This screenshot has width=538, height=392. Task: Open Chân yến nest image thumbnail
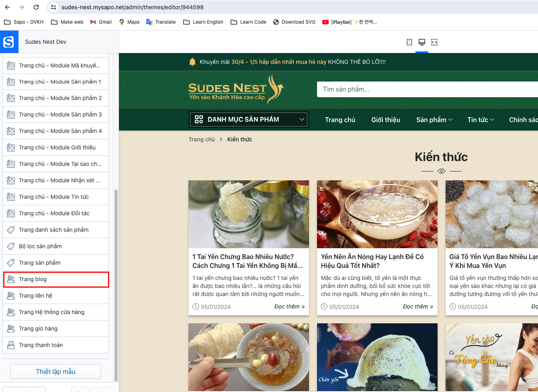(x=377, y=357)
